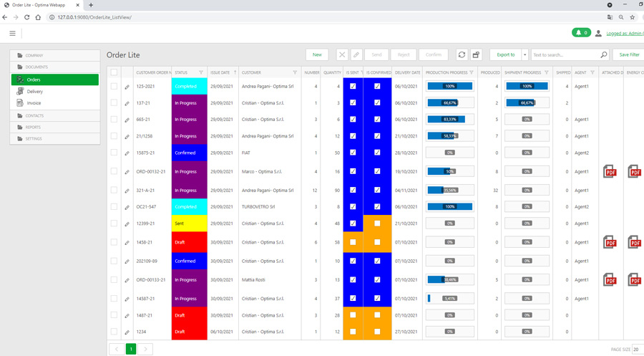Toggle Is Confirmed checkbox for 12399-21
The height and width of the screenshot is (356, 644).
click(377, 223)
